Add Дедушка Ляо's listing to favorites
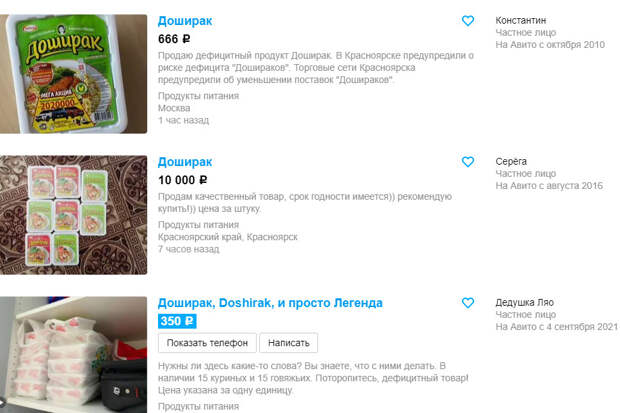620x413 pixels. tap(468, 303)
